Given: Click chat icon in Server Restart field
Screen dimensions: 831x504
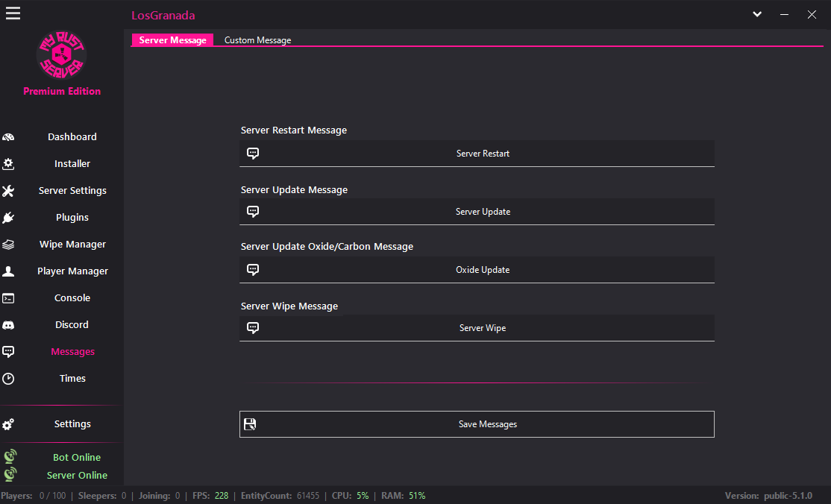Looking at the screenshot, I should [x=253, y=153].
